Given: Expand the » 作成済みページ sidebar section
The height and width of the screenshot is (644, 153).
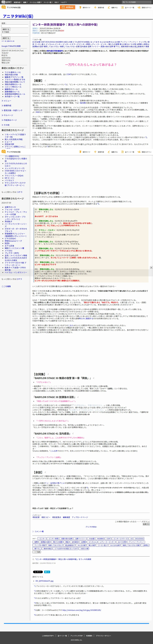Looking at the screenshot, I should pyautogui.click(x=9, y=120).
